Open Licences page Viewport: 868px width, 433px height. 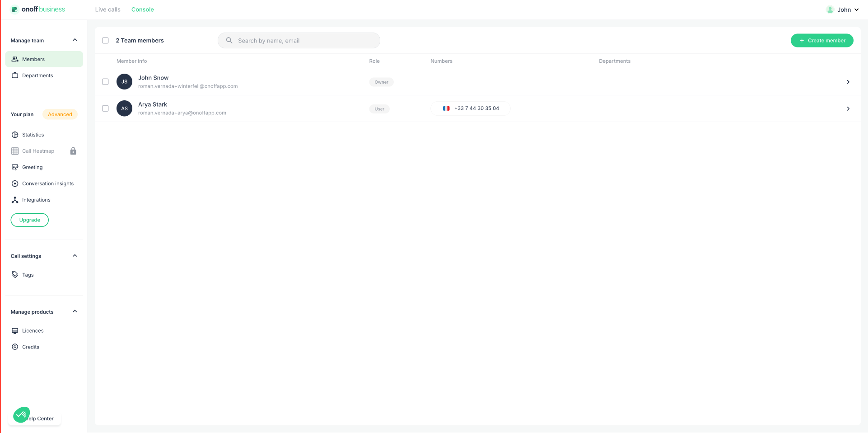click(44, 331)
